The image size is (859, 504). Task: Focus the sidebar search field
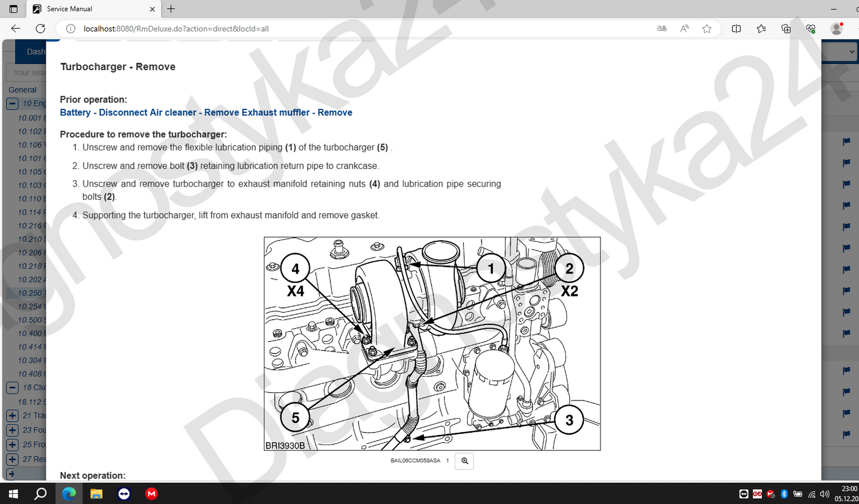(x=26, y=73)
